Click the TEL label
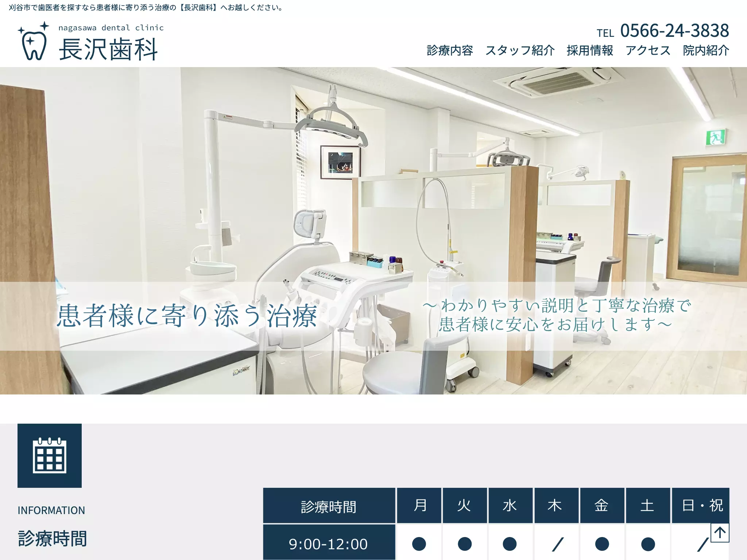Image resolution: width=747 pixels, height=560 pixels. click(x=605, y=33)
